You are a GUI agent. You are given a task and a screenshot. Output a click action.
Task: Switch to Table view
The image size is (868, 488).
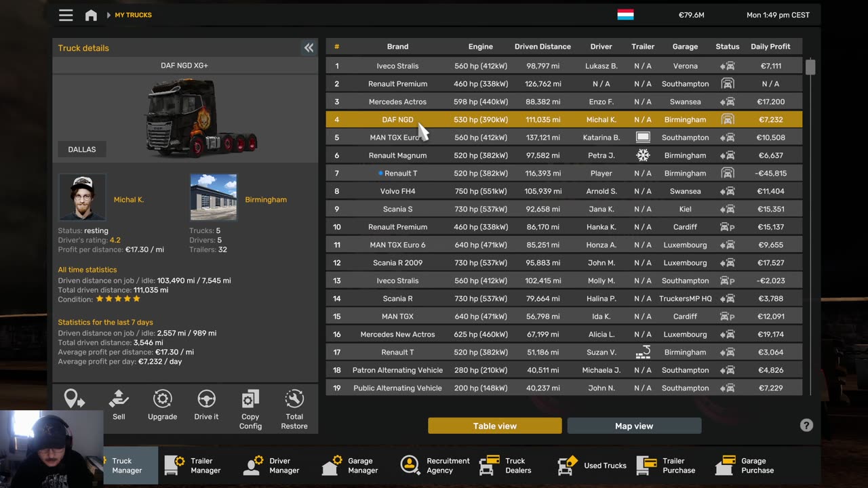point(495,426)
